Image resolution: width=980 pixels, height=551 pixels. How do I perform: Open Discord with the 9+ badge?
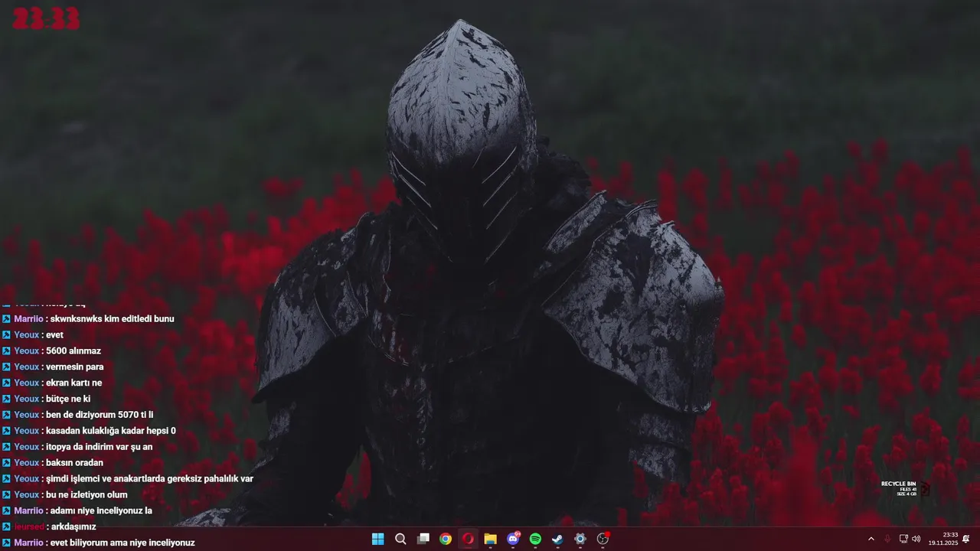click(x=513, y=539)
